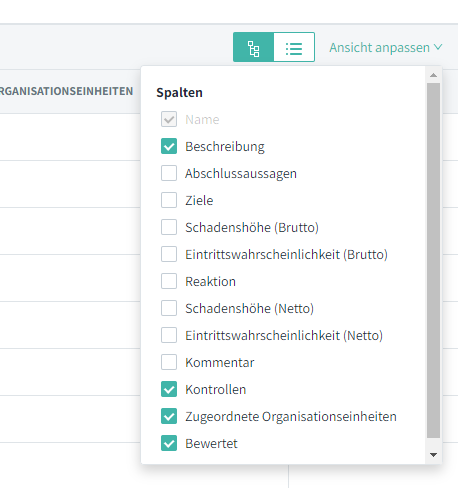The width and height of the screenshot is (458, 488).
Task: Hide the Kontrollen column
Action: [x=169, y=389]
